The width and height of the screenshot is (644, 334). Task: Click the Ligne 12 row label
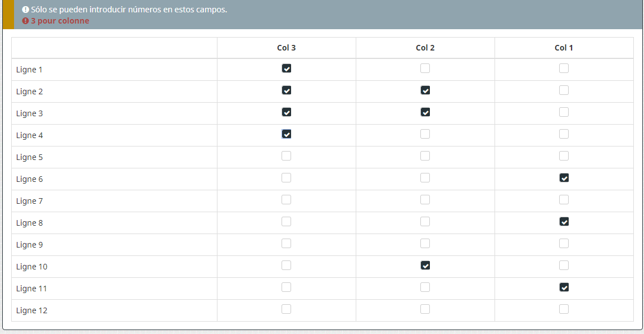click(32, 310)
